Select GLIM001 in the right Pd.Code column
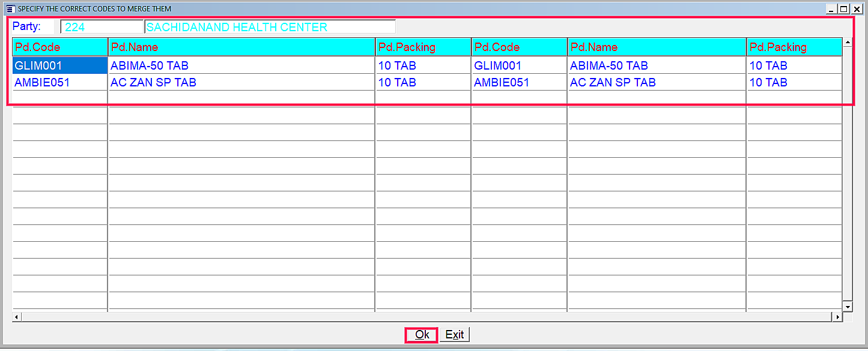The height and width of the screenshot is (351, 868). point(520,65)
